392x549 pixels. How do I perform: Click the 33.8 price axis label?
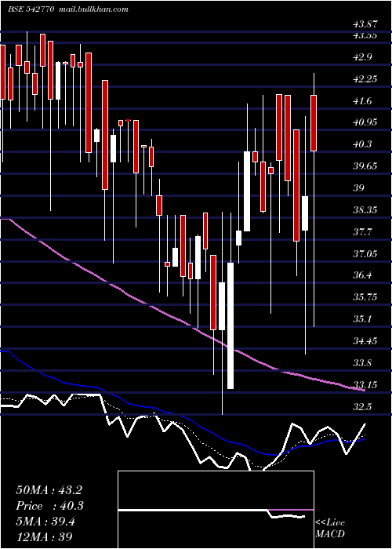[362, 362]
